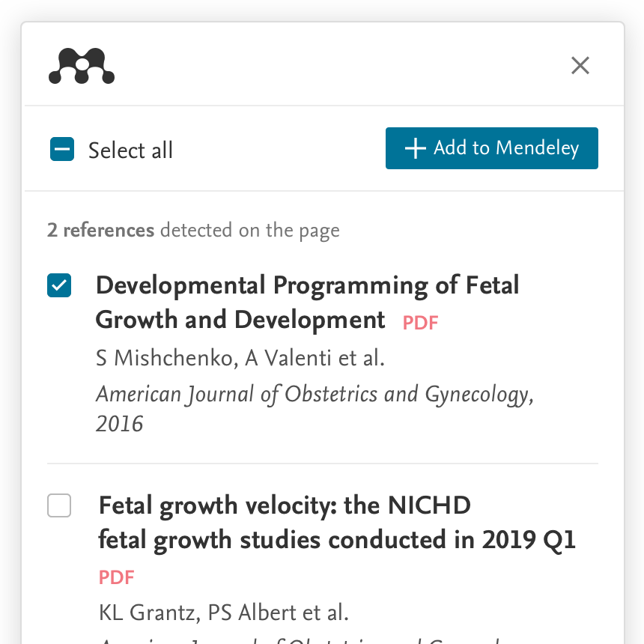Check the Fetal growth velocity reference checkbox
Image resolution: width=644 pixels, height=644 pixels.
(59, 505)
